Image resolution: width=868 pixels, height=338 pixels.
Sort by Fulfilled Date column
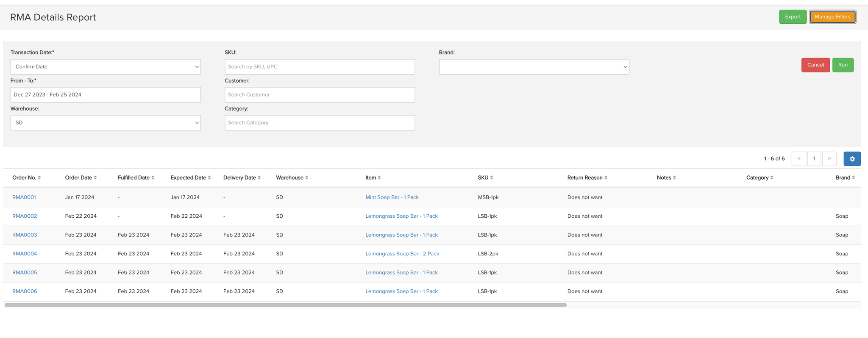click(136, 178)
